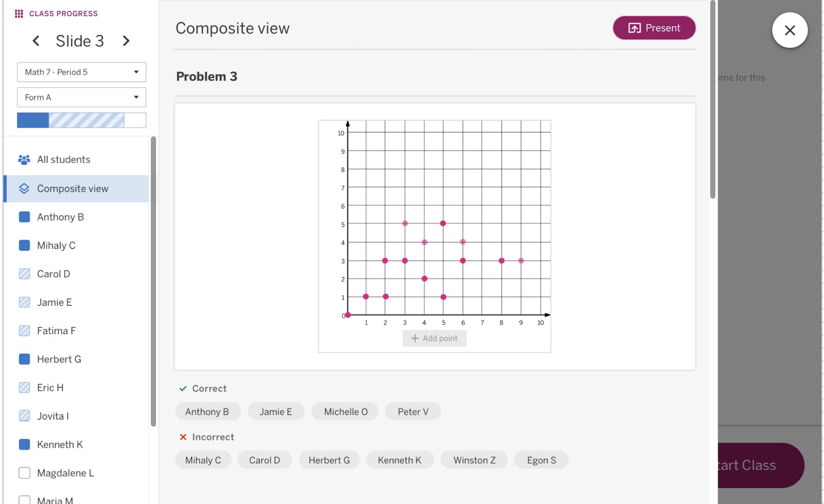The image size is (824, 504).
Task: Toggle the empty checkbox beside Magdalene L
Action: tap(24, 473)
